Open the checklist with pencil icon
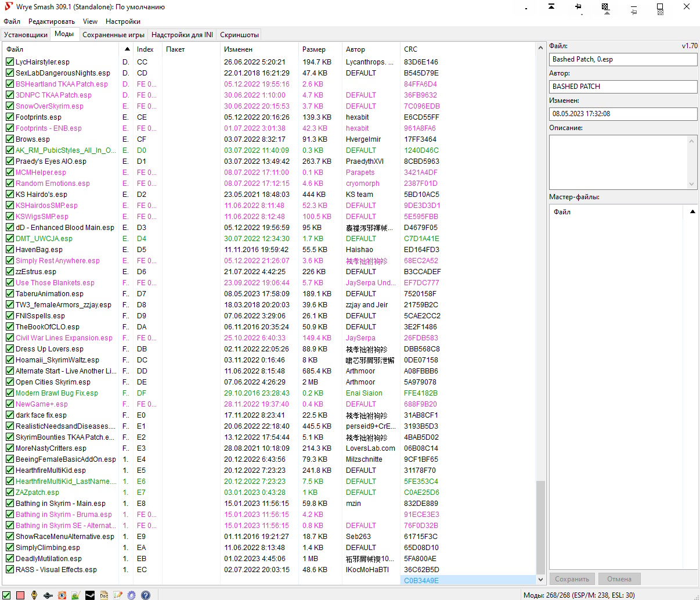 (x=118, y=595)
